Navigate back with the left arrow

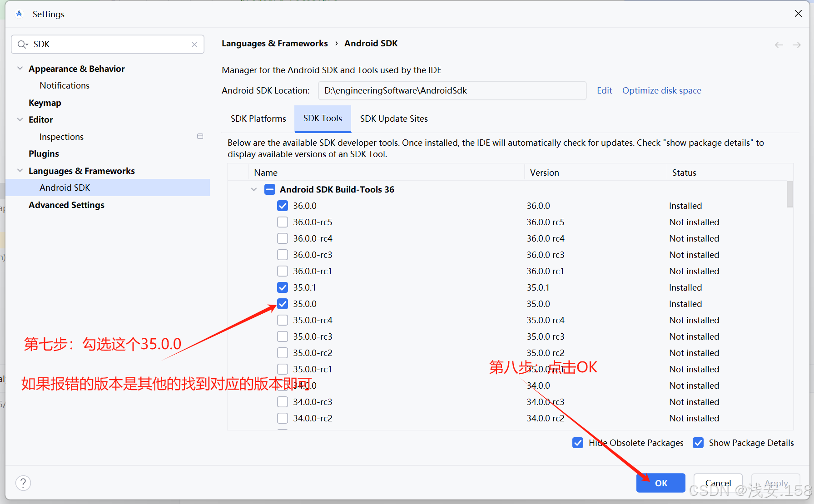[x=779, y=45]
